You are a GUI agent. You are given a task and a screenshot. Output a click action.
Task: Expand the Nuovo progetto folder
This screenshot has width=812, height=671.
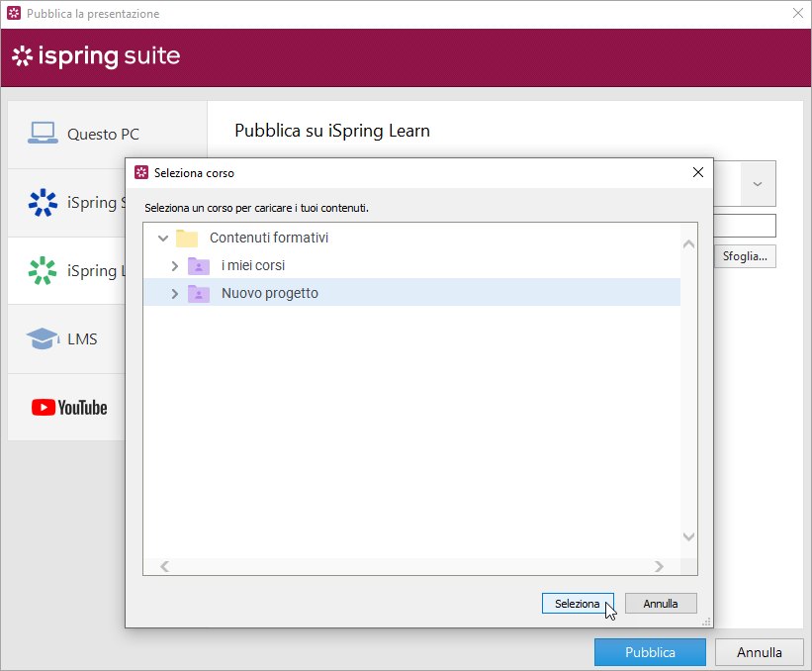coord(175,294)
